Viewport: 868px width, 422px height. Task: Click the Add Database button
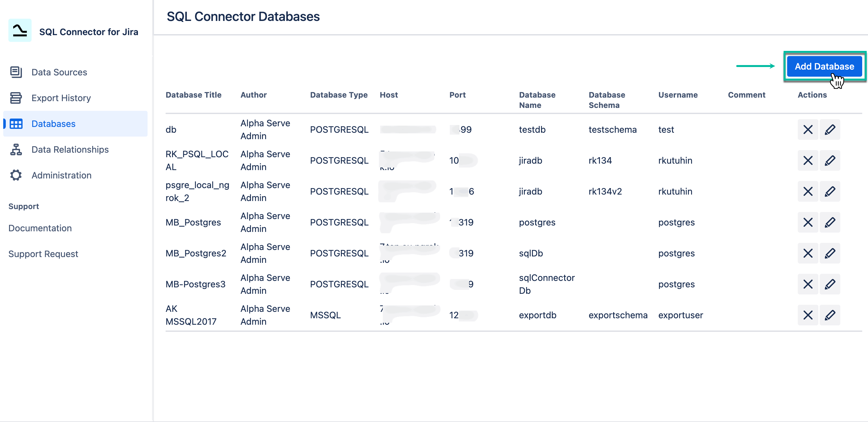[825, 66]
